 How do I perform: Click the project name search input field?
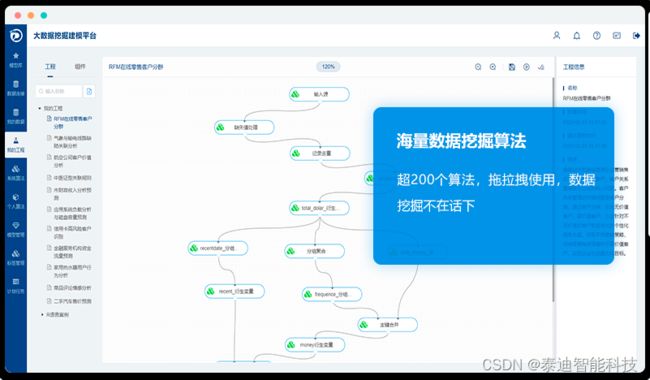coord(59,91)
